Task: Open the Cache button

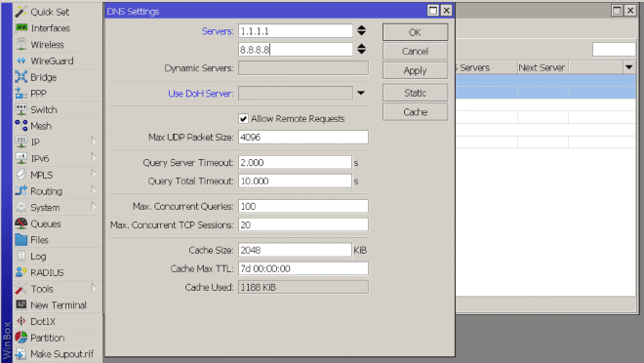Action: pos(415,111)
